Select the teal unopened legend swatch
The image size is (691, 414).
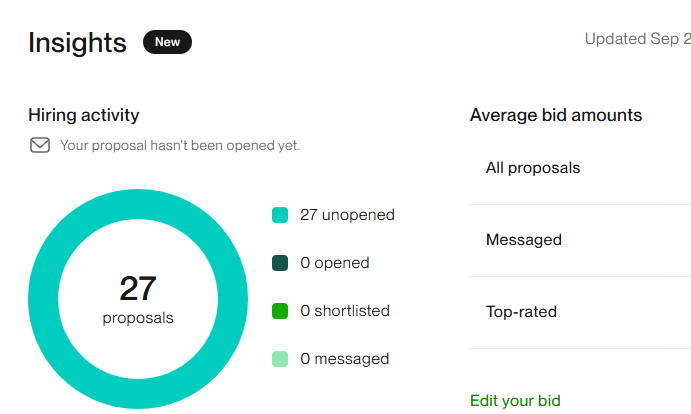280,215
